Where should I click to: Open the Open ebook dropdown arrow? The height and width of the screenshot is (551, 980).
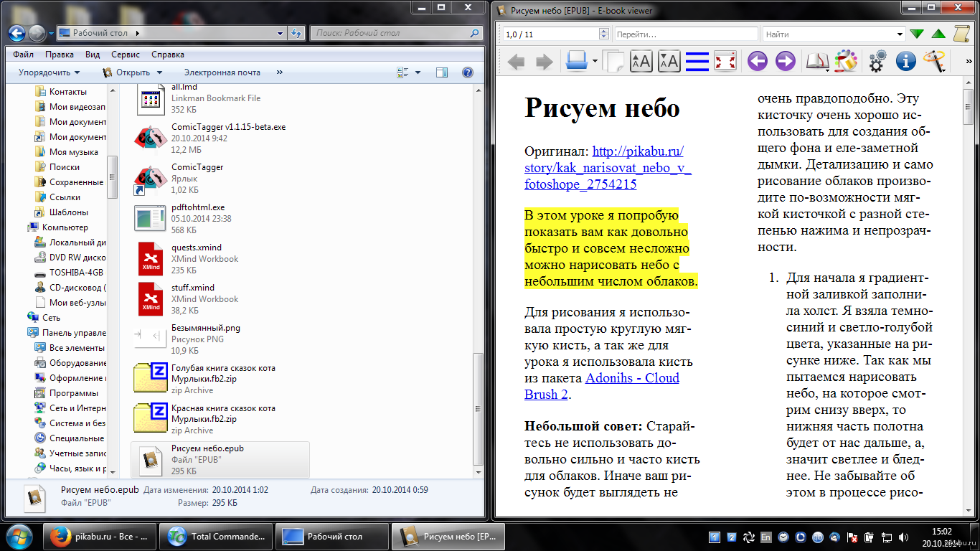click(595, 62)
